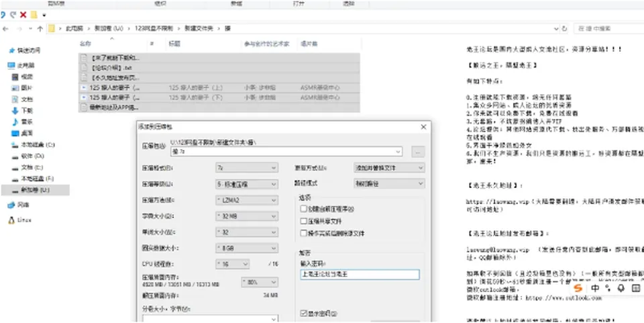Select the 本地磁盘 (F:) drive icon
Image resolution: width=644 pixels, height=323 pixels.
click(x=15, y=179)
